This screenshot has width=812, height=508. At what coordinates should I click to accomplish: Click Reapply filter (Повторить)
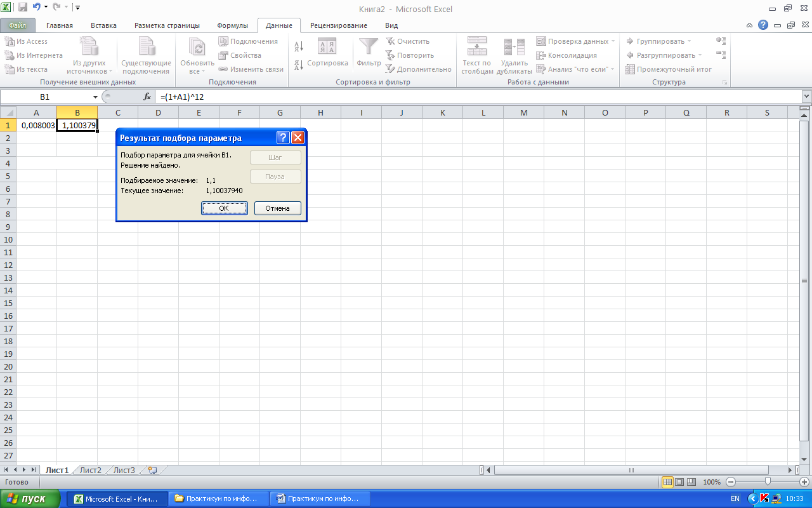coord(410,55)
